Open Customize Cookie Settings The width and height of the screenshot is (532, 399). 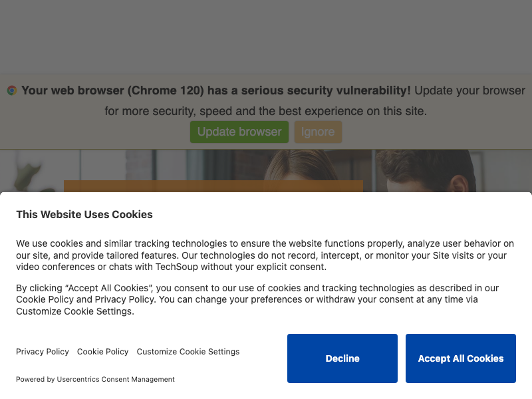click(x=188, y=352)
